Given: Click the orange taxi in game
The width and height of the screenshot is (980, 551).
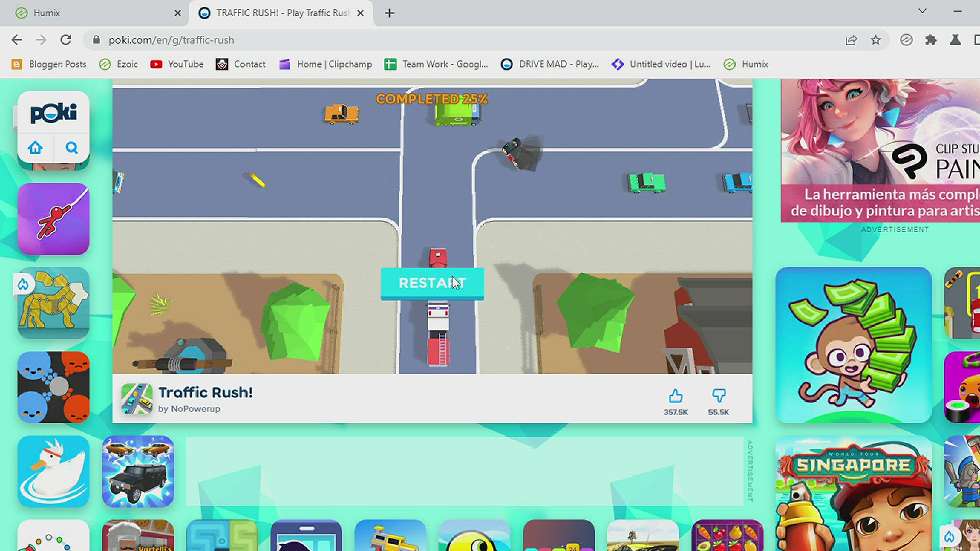Looking at the screenshot, I should (x=341, y=114).
